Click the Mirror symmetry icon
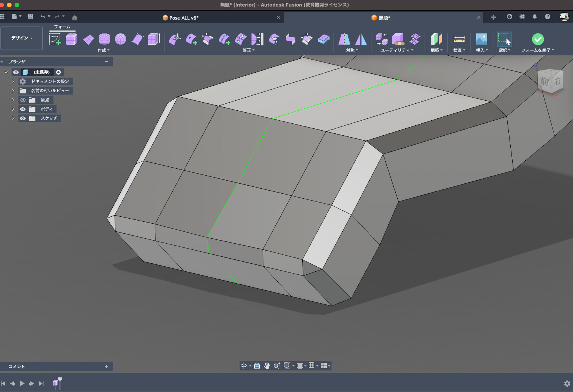Viewport: 573px width, 392px height. click(x=344, y=39)
